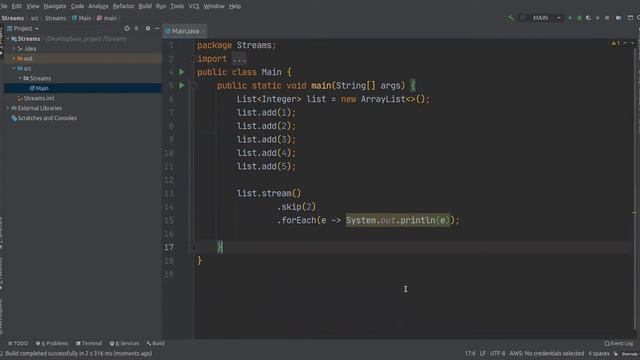Click the Build project hammer icon

click(x=511, y=18)
